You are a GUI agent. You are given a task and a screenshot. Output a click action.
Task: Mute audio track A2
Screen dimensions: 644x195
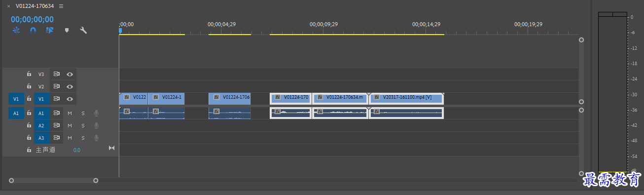pyautogui.click(x=70, y=125)
